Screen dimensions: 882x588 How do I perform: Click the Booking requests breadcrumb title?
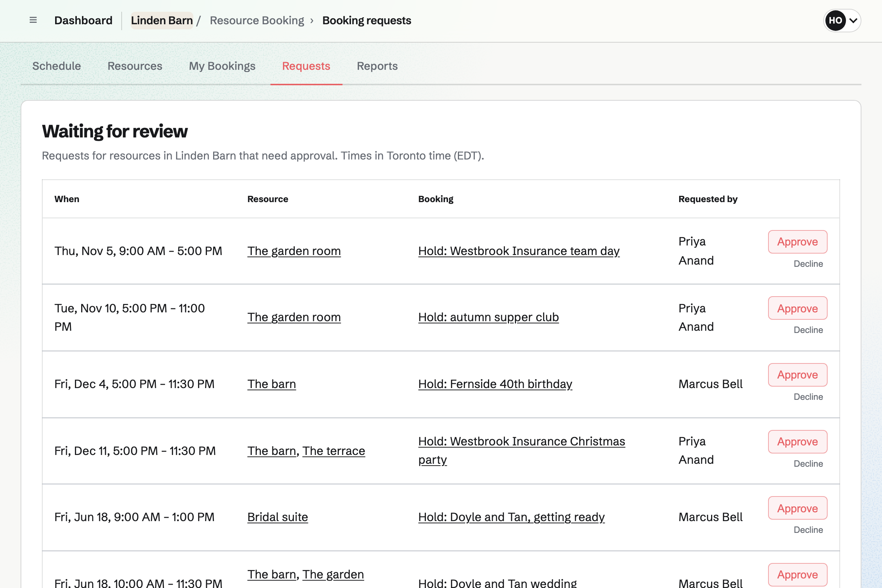[366, 20]
